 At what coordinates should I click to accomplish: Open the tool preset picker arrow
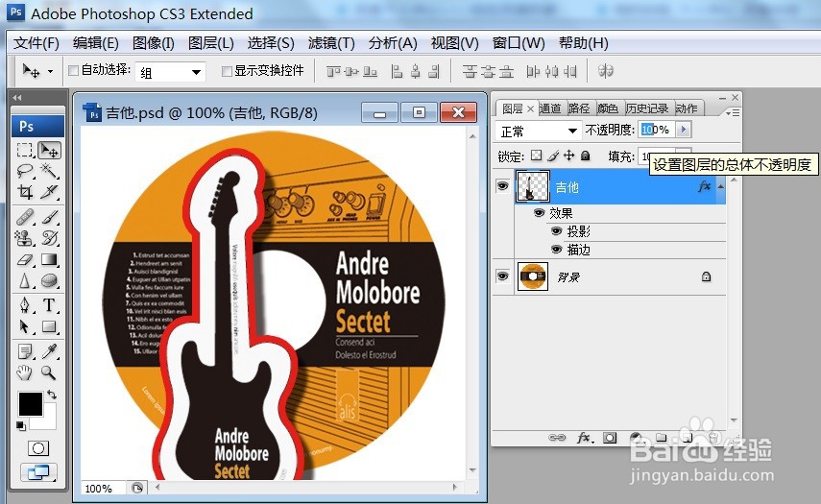coord(50,71)
